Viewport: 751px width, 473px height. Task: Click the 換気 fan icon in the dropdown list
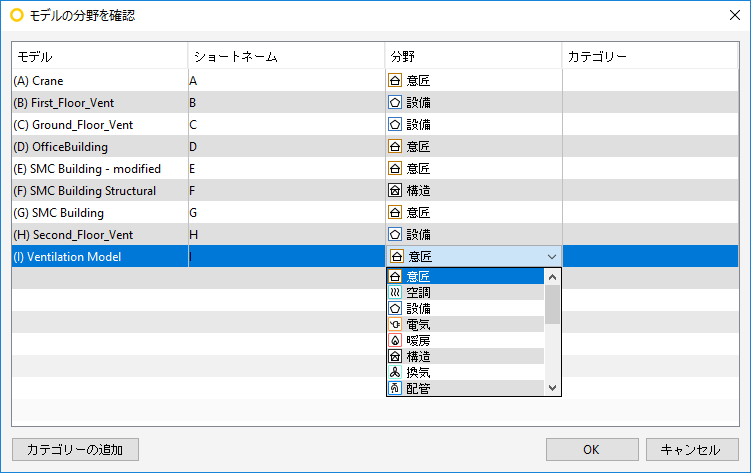[x=395, y=372]
